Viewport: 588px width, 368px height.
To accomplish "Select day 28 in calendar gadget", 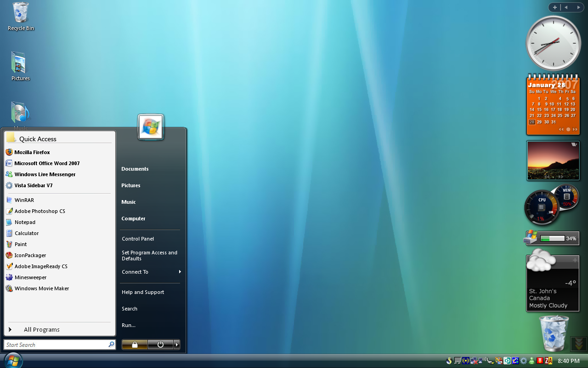I will 532,122.
